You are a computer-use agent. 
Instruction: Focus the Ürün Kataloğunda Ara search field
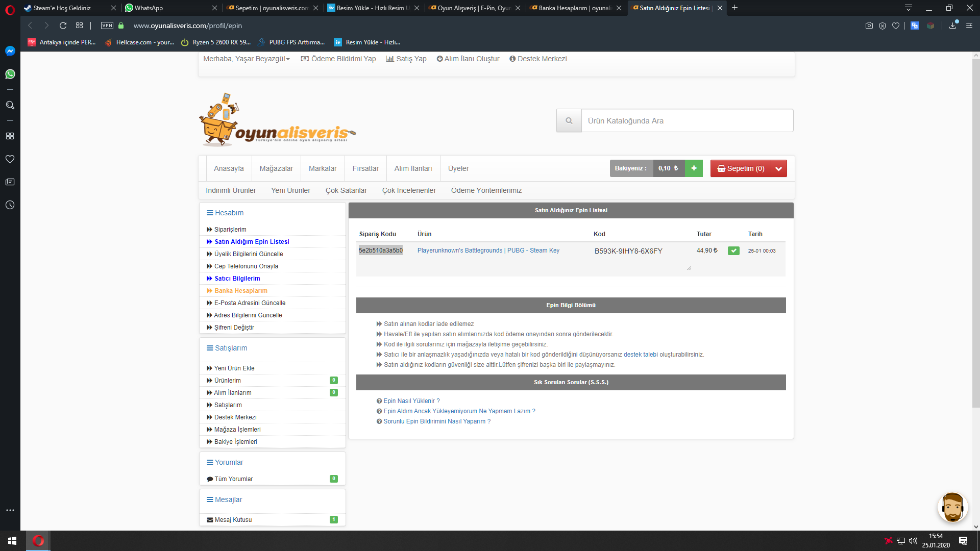click(687, 121)
